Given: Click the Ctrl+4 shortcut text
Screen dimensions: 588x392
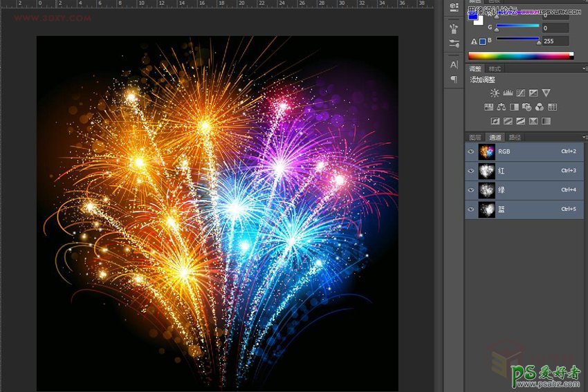Looking at the screenshot, I should (x=569, y=190).
